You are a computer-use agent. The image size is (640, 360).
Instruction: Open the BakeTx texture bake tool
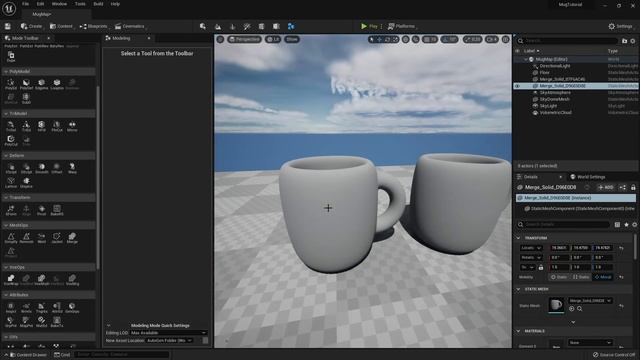pos(57,322)
